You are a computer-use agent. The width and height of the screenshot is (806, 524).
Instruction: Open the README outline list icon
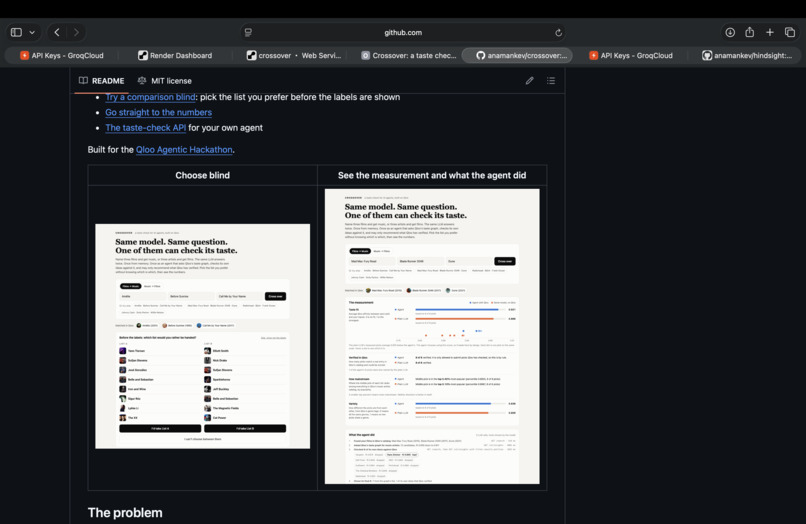(x=551, y=81)
